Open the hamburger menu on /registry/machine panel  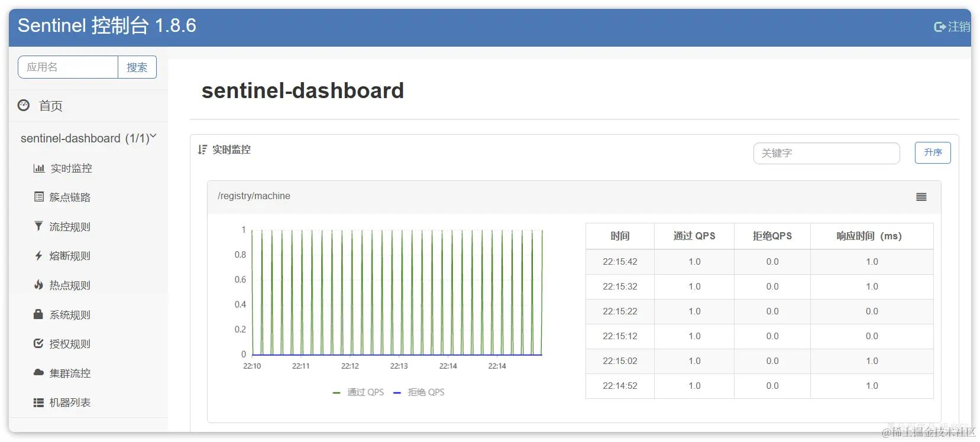pos(921,197)
